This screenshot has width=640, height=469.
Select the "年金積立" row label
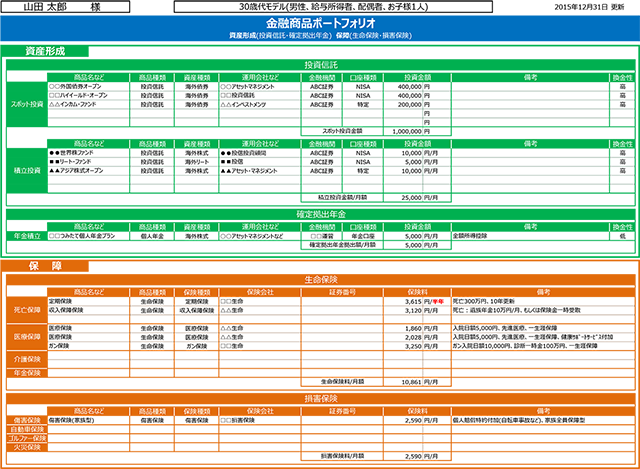coord(27,236)
